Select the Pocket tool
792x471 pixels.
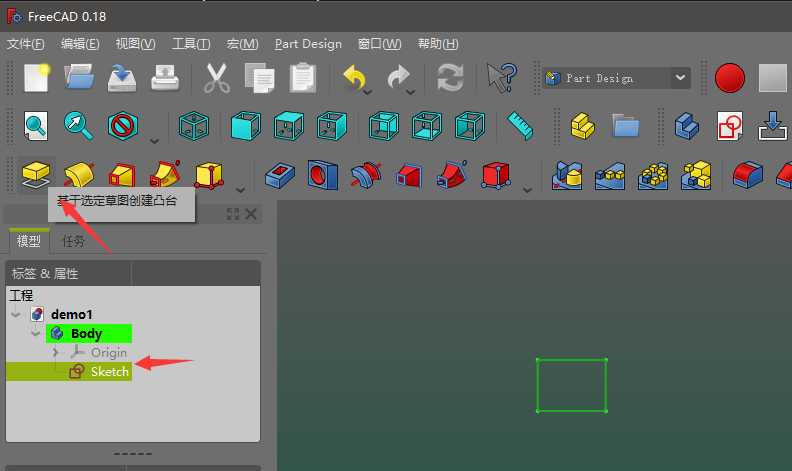pyautogui.click(x=280, y=175)
